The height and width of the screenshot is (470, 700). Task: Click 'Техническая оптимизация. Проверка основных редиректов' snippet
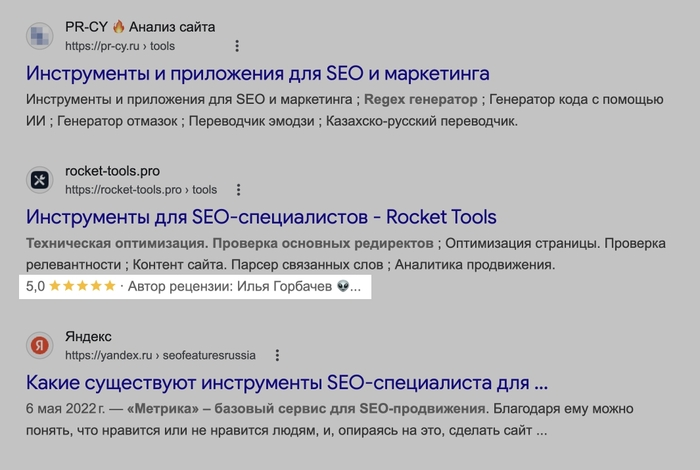[x=229, y=243]
